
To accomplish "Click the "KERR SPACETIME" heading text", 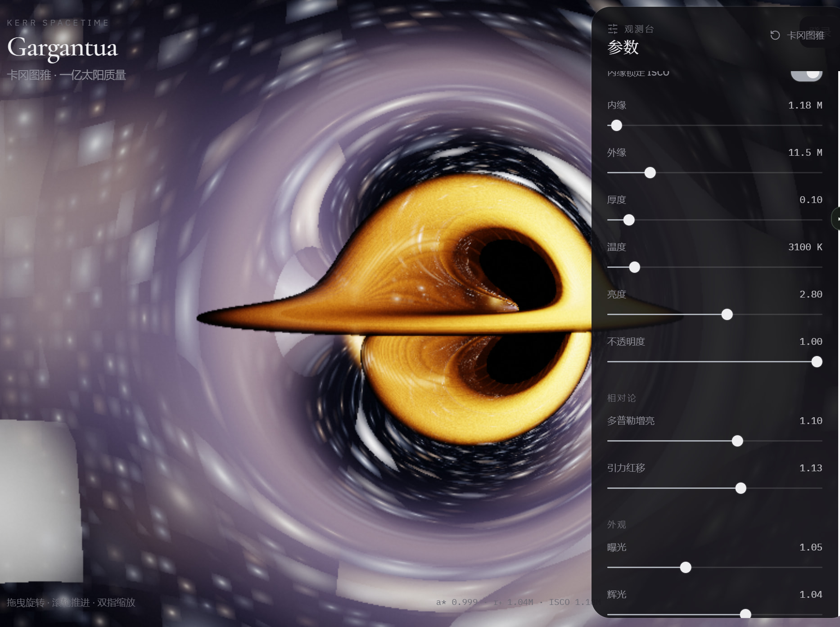I will (58, 23).
